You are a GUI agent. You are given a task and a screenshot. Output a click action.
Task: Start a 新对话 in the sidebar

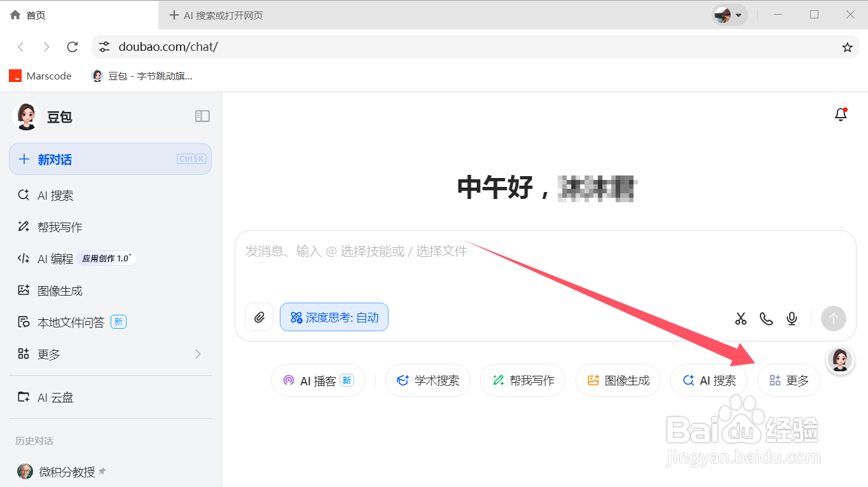(110, 159)
